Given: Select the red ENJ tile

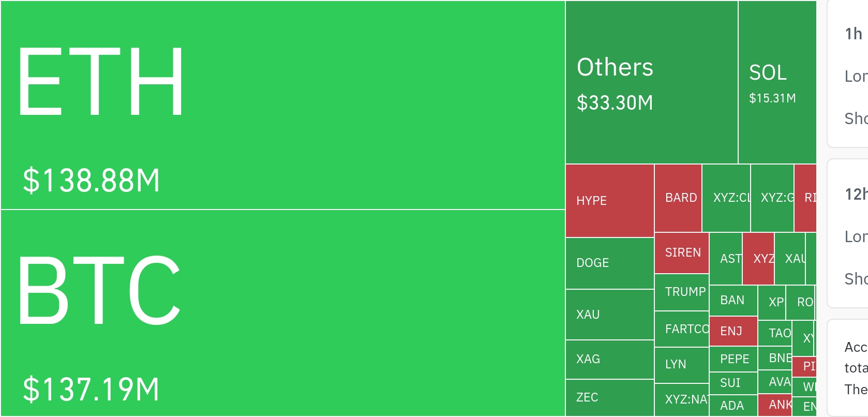Looking at the screenshot, I should point(733,331).
